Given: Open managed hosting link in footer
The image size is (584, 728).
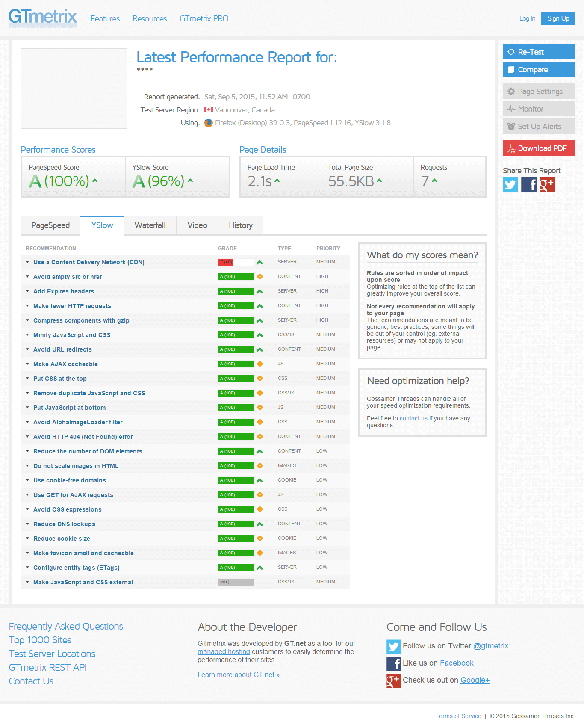Looking at the screenshot, I should tap(224, 651).
